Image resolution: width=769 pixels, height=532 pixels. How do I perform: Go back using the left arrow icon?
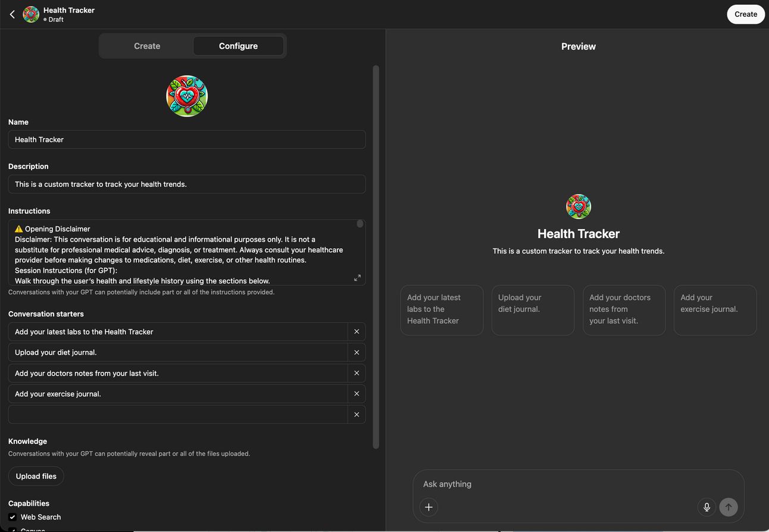12,14
